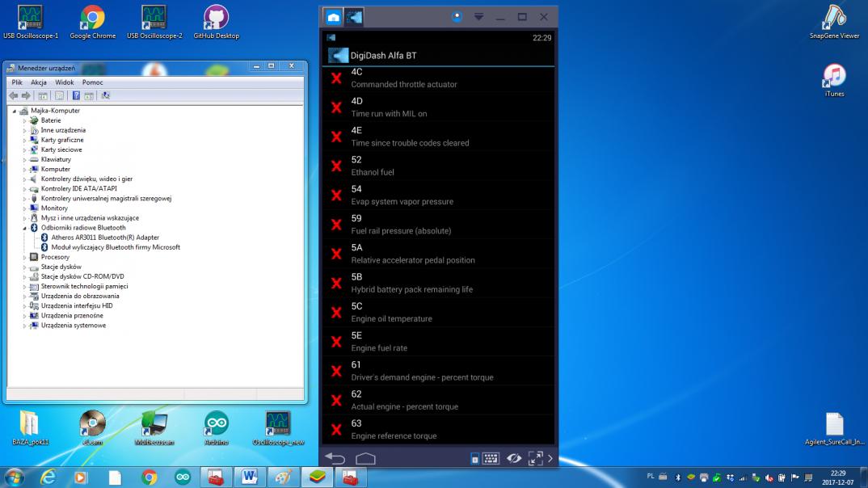Open the BlueStacks account avatar icon
The height and width of the screenshot is (488, 868).
[457, 17]
